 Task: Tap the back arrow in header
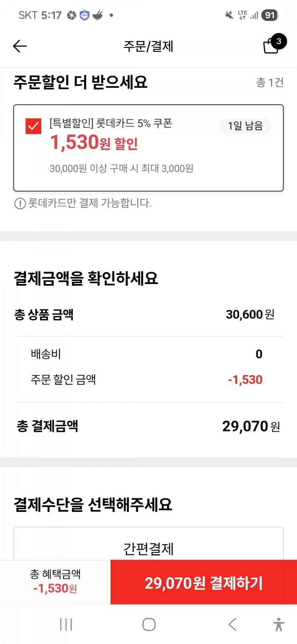(20, 46)
